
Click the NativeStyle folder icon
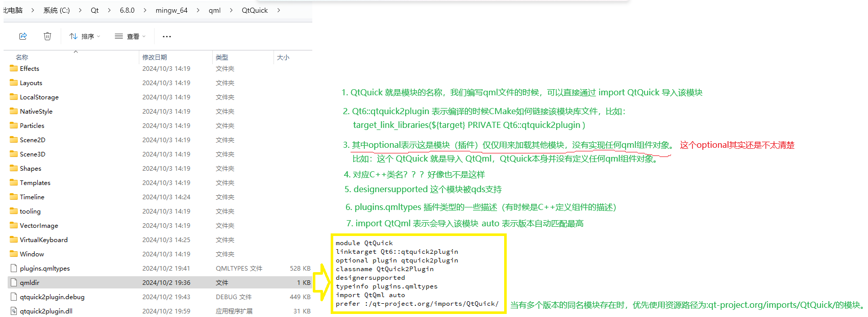pos(14,111)
